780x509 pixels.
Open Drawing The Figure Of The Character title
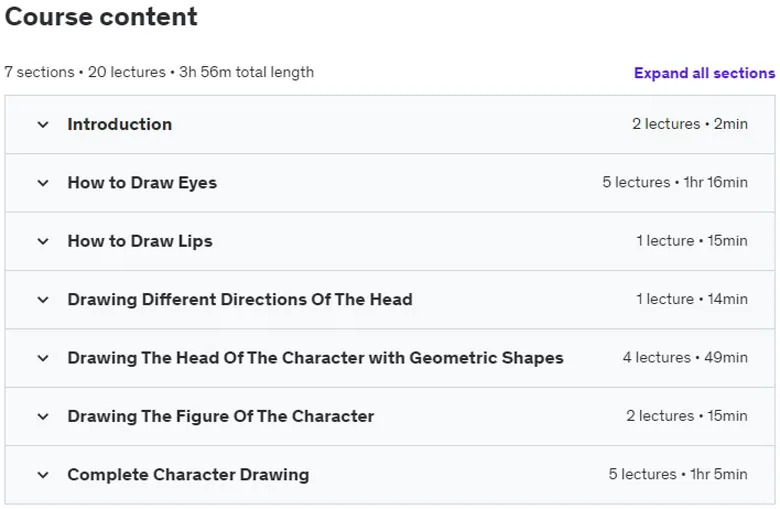221,416
